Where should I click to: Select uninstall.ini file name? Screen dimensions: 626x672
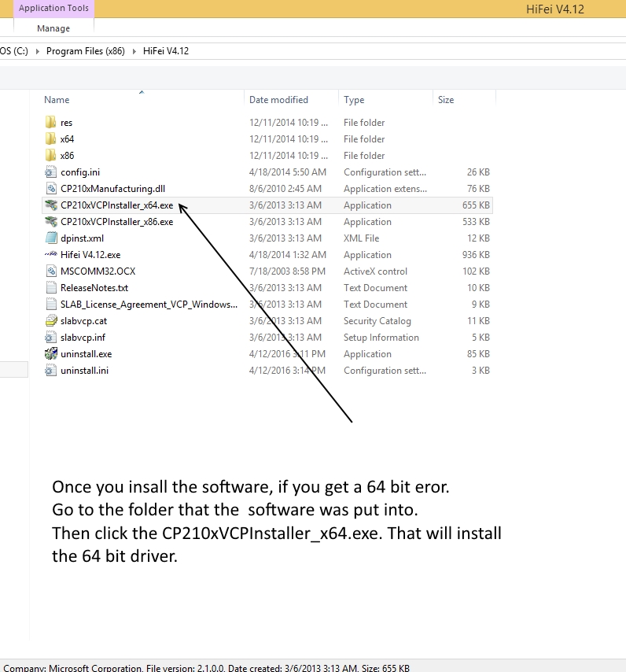pos(84,371)
